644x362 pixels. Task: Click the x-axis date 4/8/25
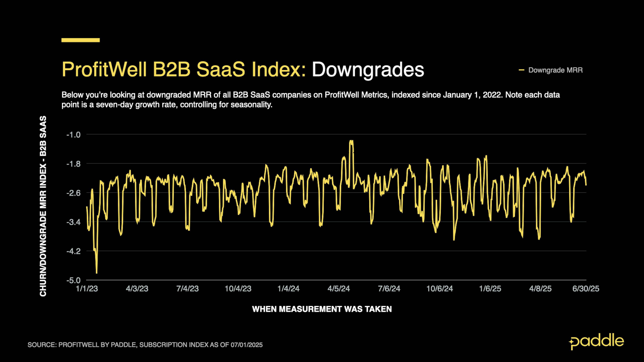[541, 289]
